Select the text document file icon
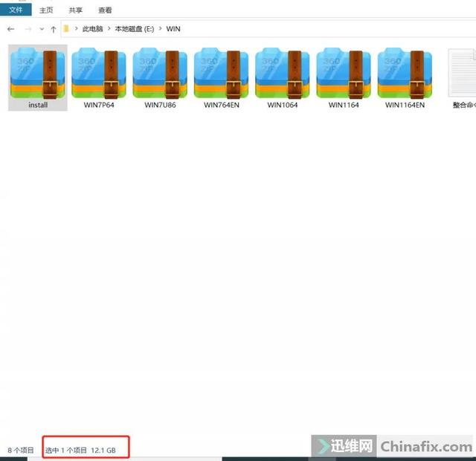Screen dimensions: 476x461 point(462,73)
